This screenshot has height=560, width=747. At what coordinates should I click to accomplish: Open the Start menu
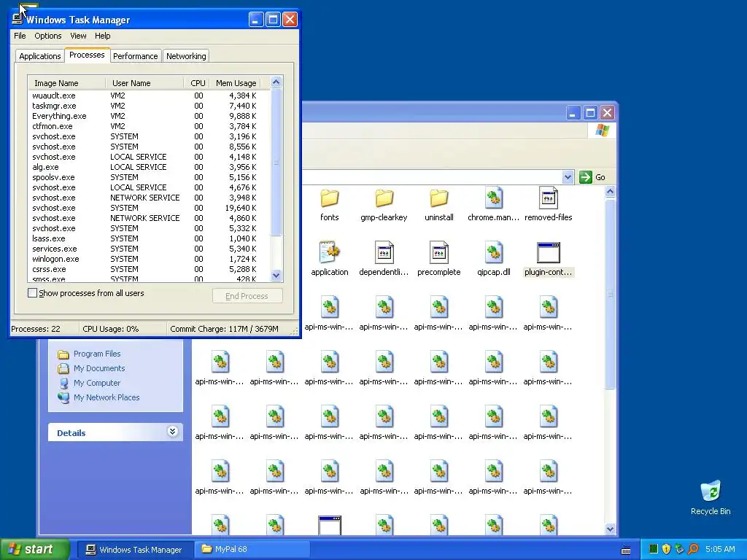(x=35, y=549)
